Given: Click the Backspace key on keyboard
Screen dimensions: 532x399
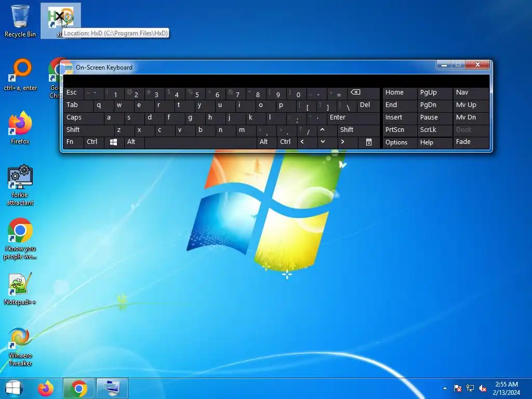Looking at the screenshot, I should (x=364, y=93).
